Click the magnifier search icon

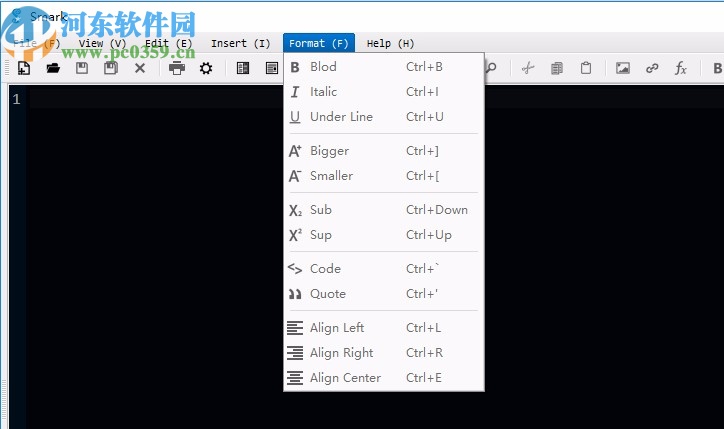pos(491,68)
